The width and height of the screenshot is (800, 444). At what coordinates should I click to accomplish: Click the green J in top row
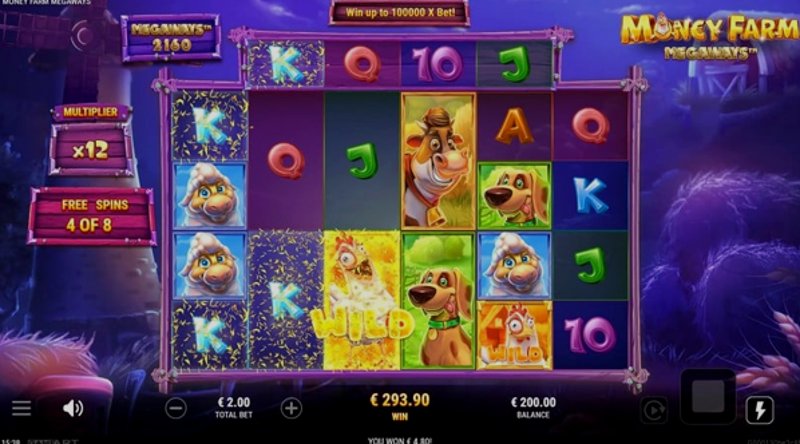[x=514, y=63]
